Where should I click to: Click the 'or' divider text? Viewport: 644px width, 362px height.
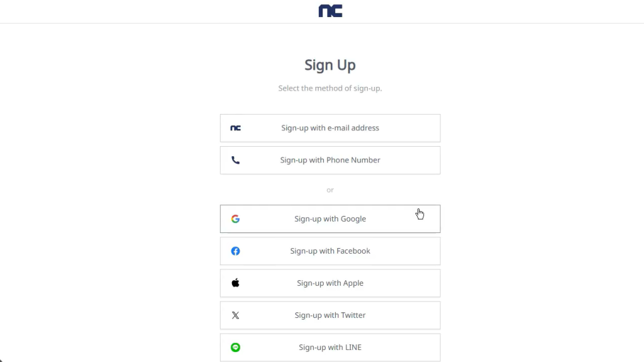(330, 189)
